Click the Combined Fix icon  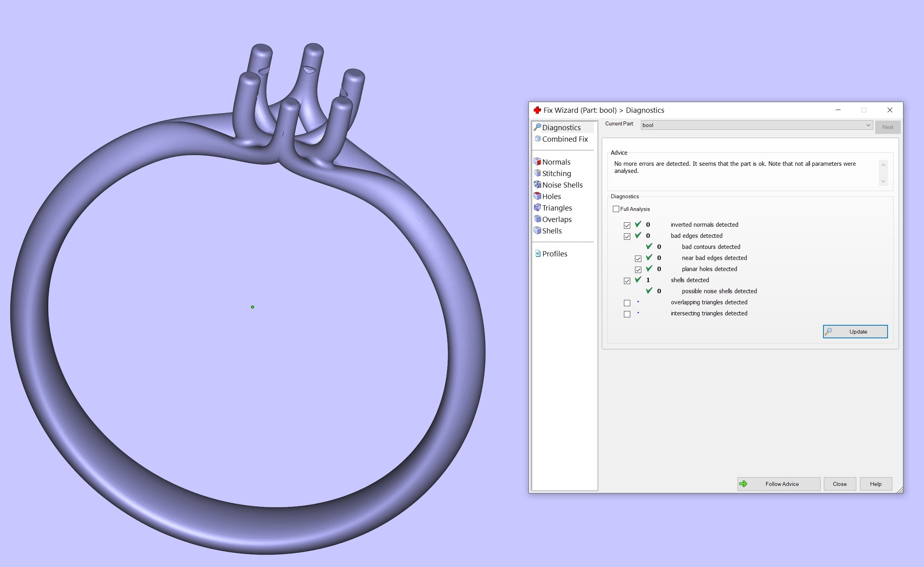[538, 138]
